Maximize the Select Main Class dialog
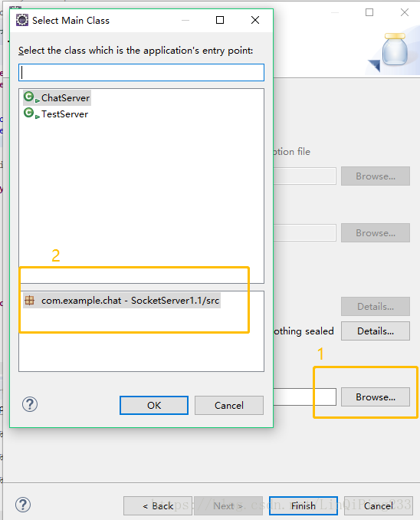Viewport: 420px width, 520px height. [x=220, y=20]
